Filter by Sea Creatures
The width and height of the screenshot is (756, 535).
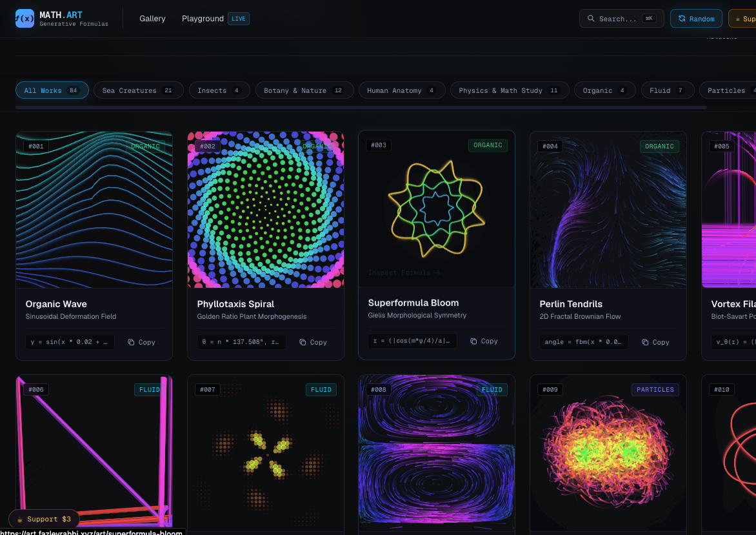[139, 90]
